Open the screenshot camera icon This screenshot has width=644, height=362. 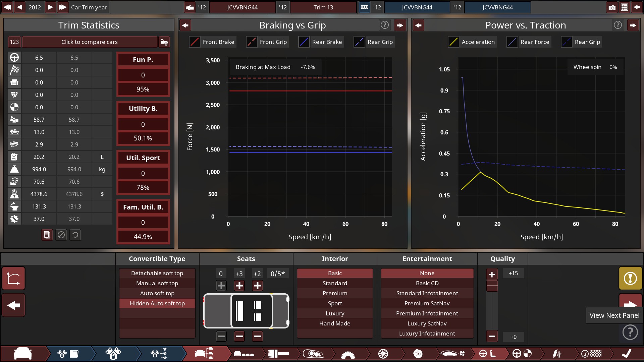pos(612,7)
